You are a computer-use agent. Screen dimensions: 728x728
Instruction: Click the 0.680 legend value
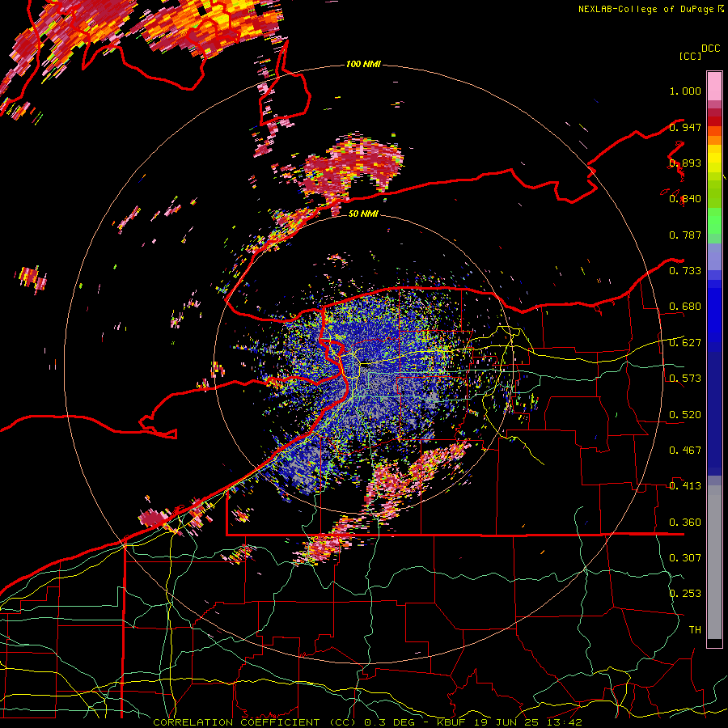(685, 307)
